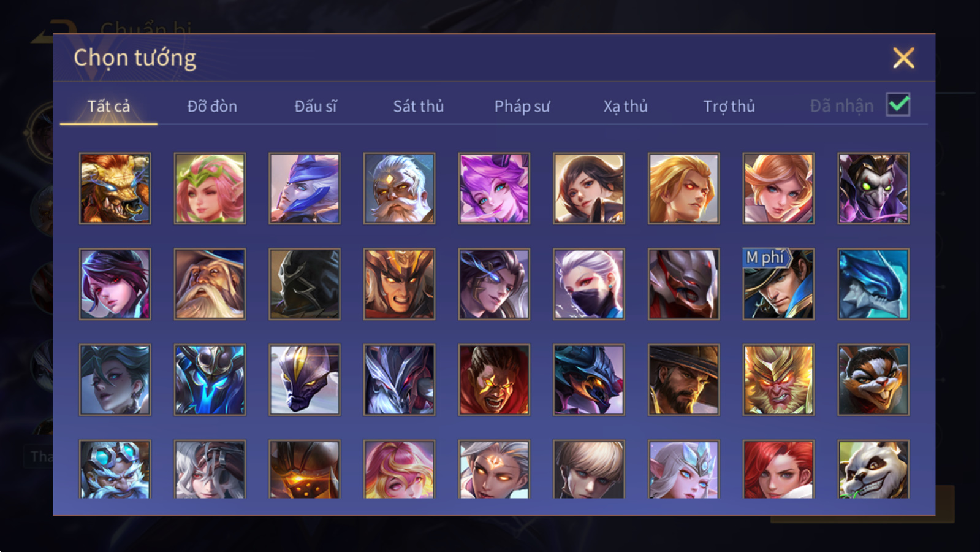Toggle the Đã nhận checkbox

(x=898, y=105)
